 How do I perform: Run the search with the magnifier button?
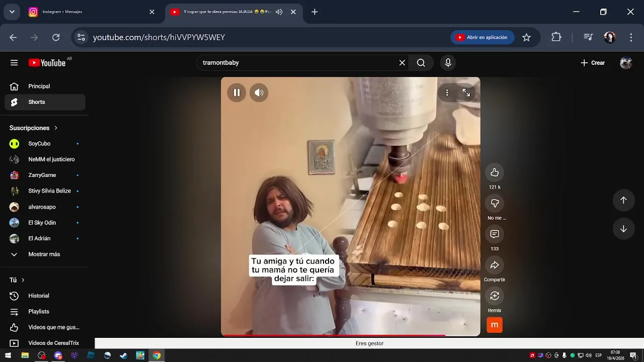421,63
